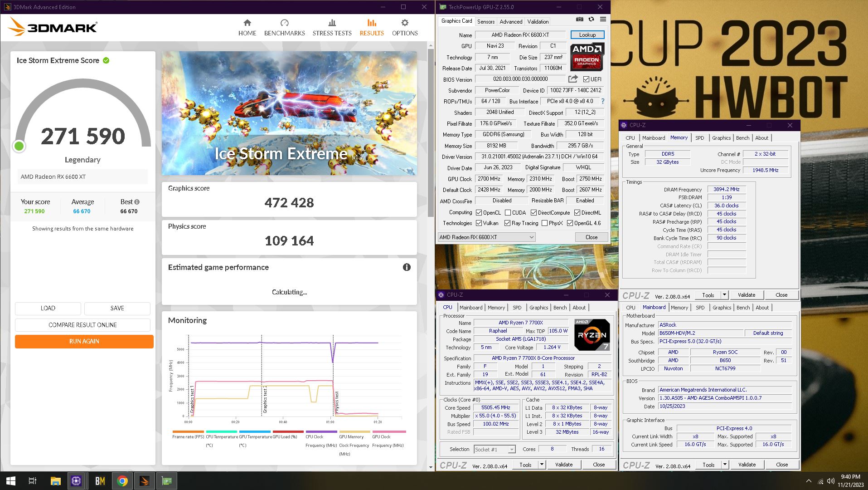Open the volume control in system tray
Image resolution: width=868 pixels, height=490 pixels.
830,481
